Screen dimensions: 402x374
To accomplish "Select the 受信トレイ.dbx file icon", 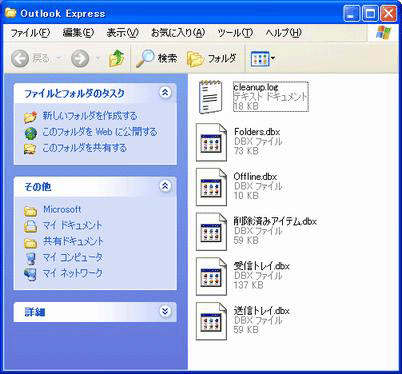I will point(211,276).
